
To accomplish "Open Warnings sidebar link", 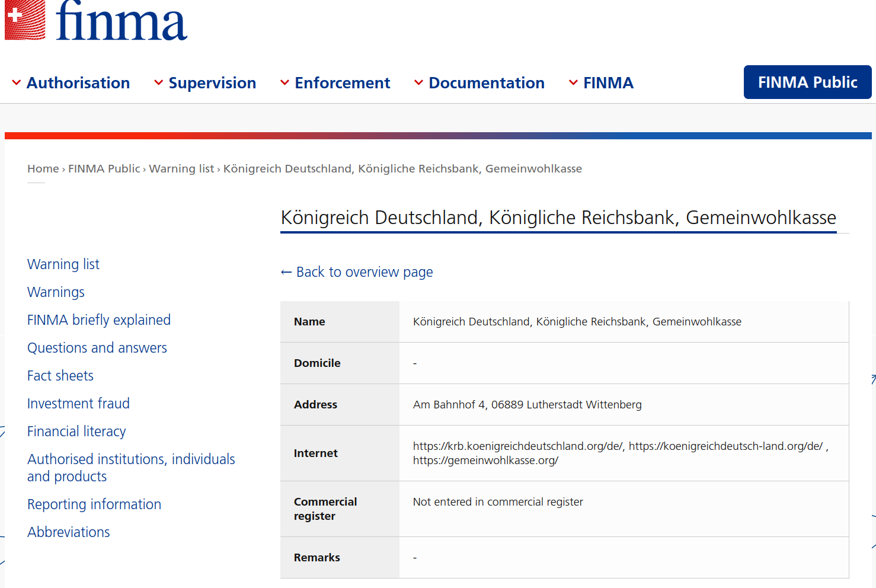I will 56,292.
